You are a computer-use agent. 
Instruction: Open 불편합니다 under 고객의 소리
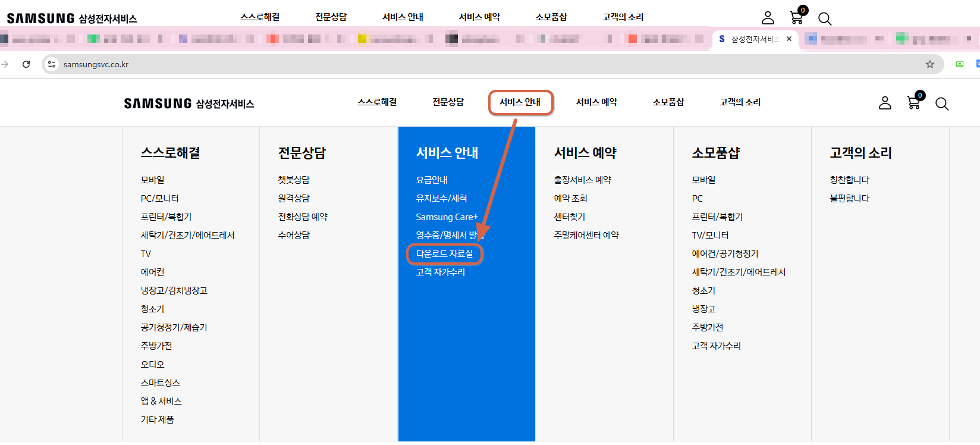coord(849,198)
